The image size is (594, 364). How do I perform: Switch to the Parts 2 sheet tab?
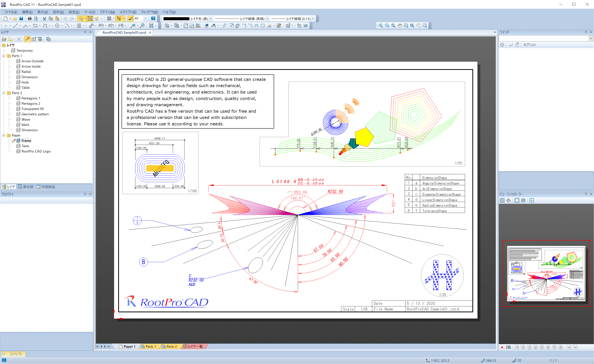[x=169, y=347]
